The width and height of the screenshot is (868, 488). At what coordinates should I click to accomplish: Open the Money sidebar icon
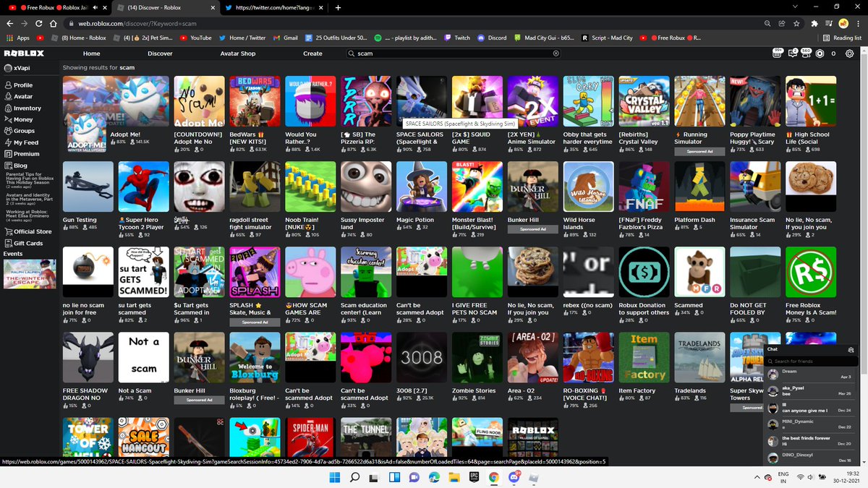pos(8,119)
